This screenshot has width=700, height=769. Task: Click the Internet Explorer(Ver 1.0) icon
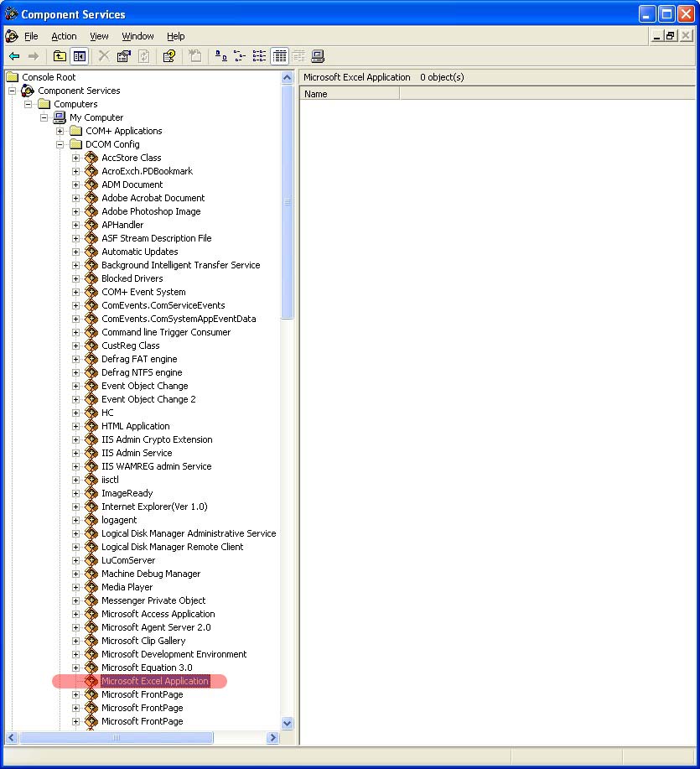(x=91, y=507)
